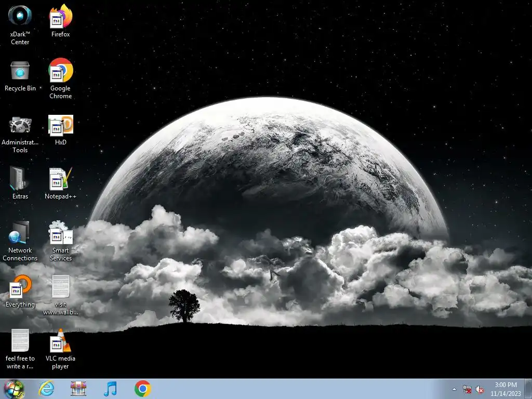Select the Firefox desktop shortcut
The height and width of the screenshot is (399, 532).
click(60, 20)
